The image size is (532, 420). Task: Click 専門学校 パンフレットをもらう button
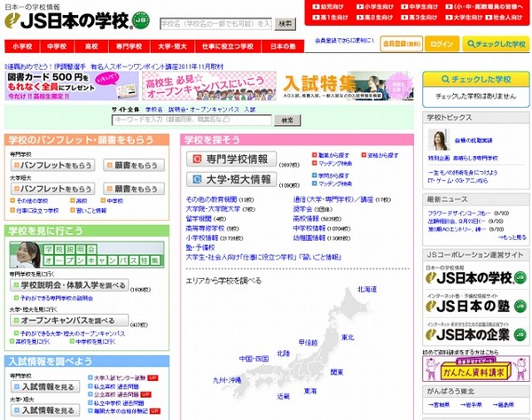pyautogui.click(x=52, y=165)
